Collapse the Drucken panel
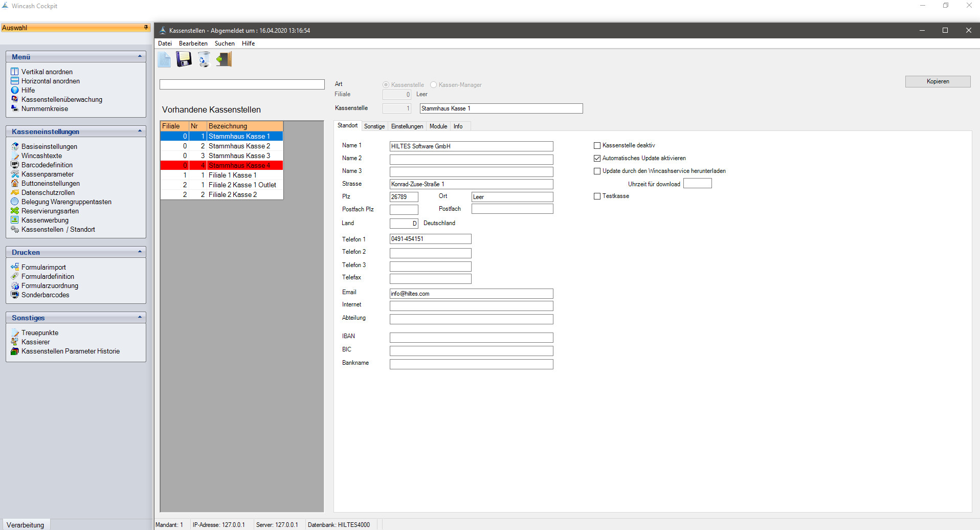Image resolution: width=980 pixels, height=530 pixels. tap(140, 252)
